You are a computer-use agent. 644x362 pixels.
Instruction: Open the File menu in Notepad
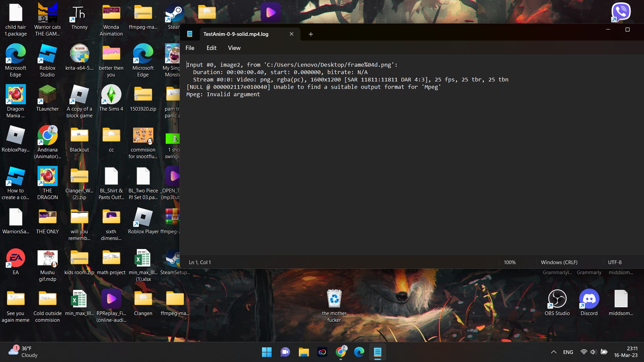tap(190, 48)
